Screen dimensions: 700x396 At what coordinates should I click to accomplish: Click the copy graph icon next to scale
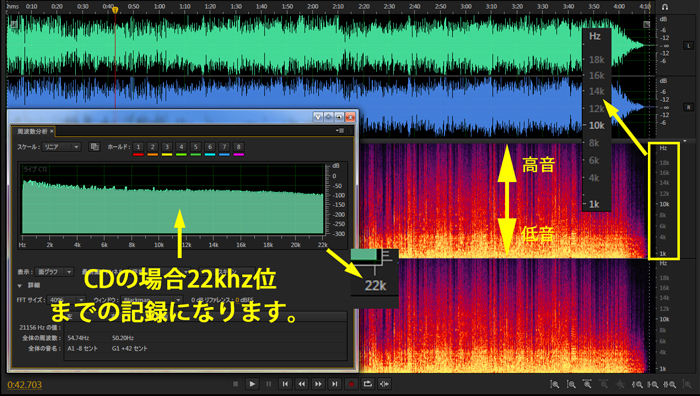94,147
